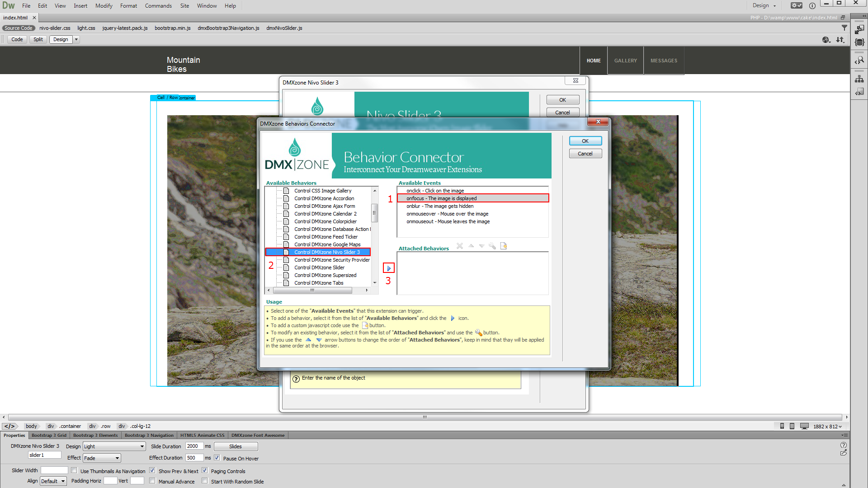Click the modify behavior wrench icon
The width and height of the screenshot is (868, 488).
(492, 246)
